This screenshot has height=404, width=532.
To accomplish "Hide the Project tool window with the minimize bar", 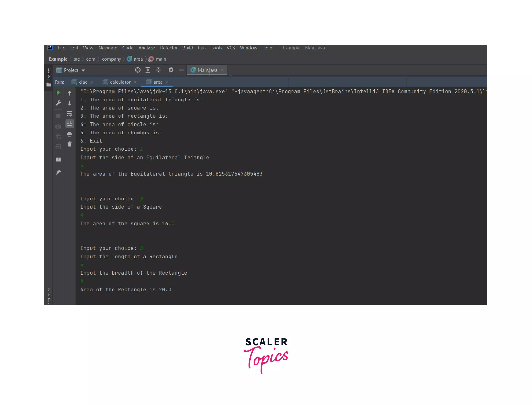I will coord(181,70).
